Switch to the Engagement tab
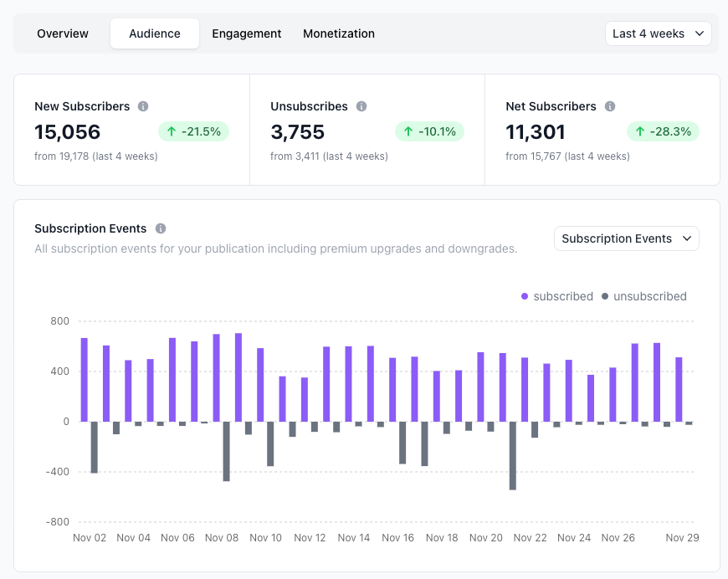728x579 pixels. pyautogui.click(x=247, y=33)
